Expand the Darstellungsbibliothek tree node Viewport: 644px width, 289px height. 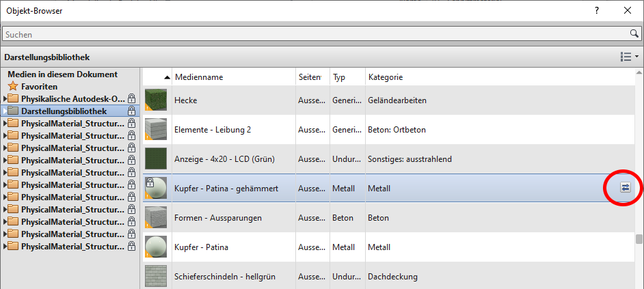pyautogui.click(x=5, y=111)
